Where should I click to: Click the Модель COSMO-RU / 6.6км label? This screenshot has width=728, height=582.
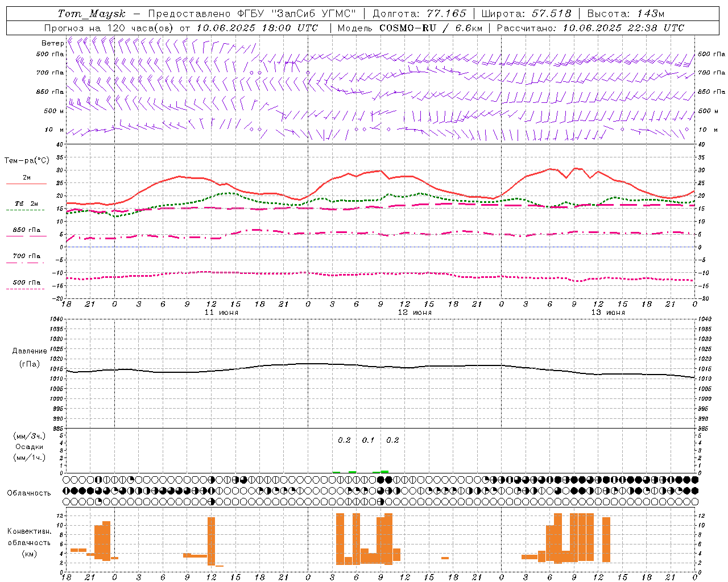(x=410, y=28)
